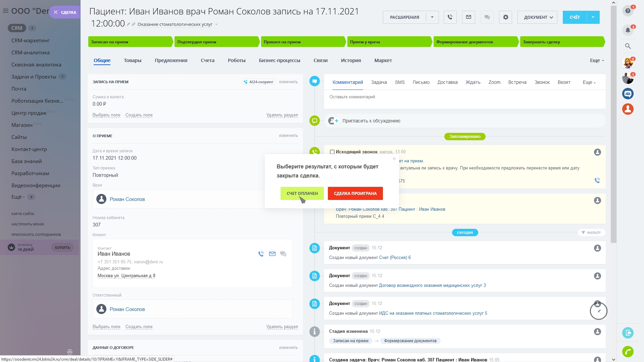Viewport: 644px width, 362px height.
Task: Click the chat bubble icon in header
Action: click(487, 17)
